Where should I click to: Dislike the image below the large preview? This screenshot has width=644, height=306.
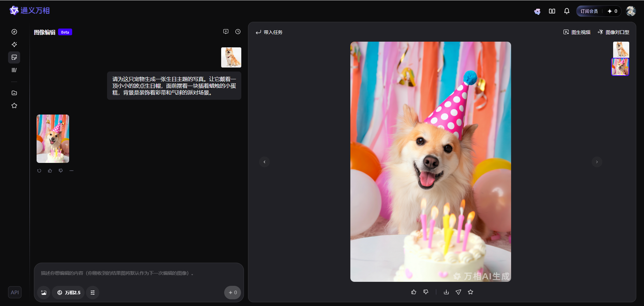(x=426, y=292)
